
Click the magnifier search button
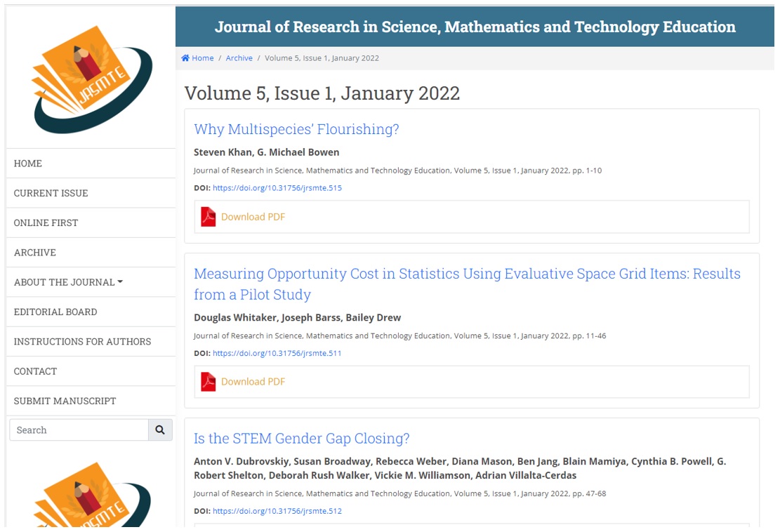pyautogui.click(x=160, y=430)
